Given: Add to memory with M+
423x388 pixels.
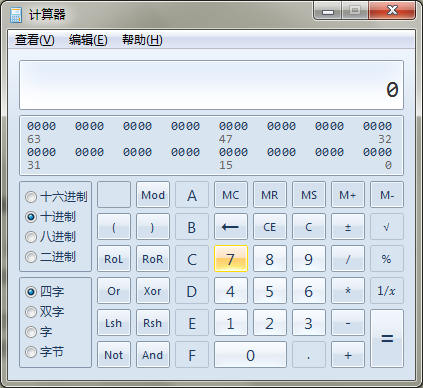Looking at the screenshot, I should (348, 195).
